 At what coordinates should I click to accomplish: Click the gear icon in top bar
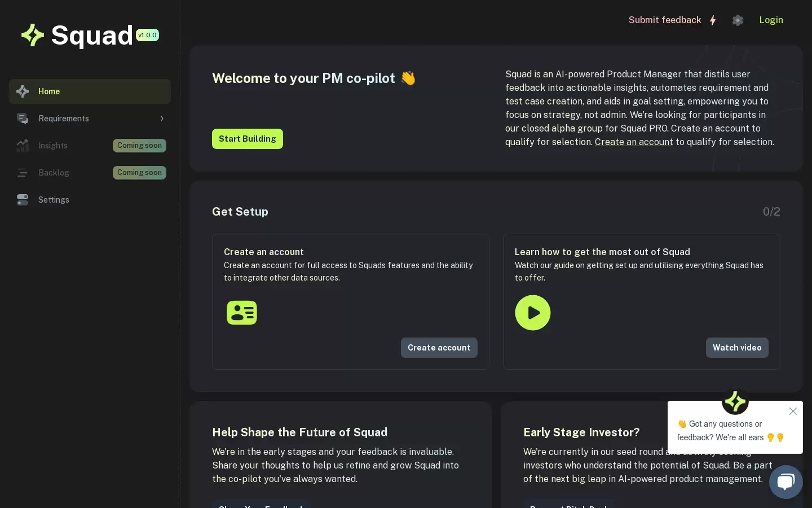(738, 20)
